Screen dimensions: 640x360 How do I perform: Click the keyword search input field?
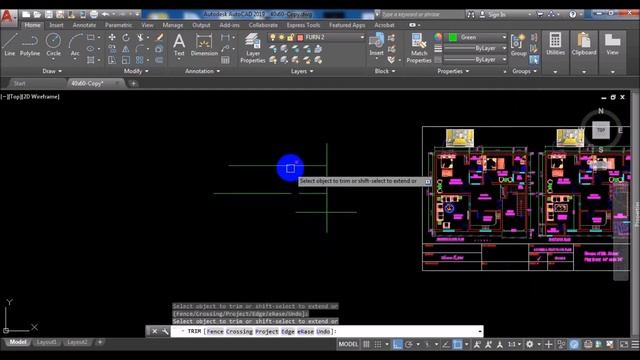(x=422, y=14)
